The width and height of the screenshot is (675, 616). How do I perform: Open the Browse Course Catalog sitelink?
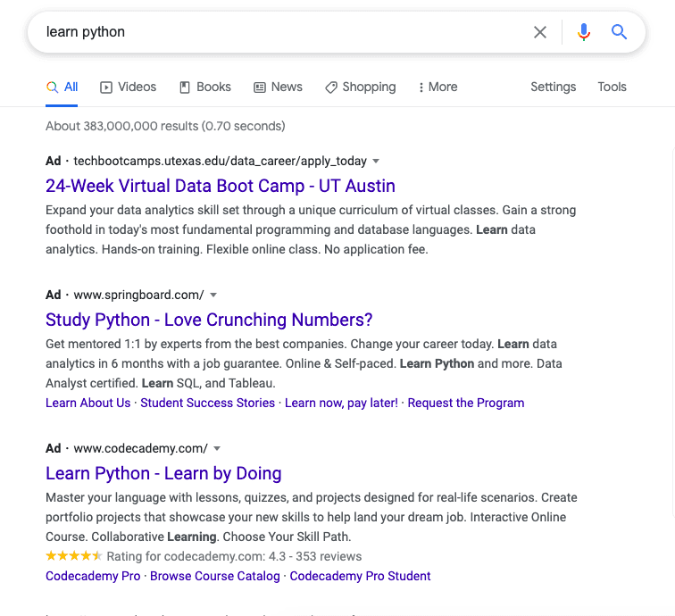pos(215,576)
